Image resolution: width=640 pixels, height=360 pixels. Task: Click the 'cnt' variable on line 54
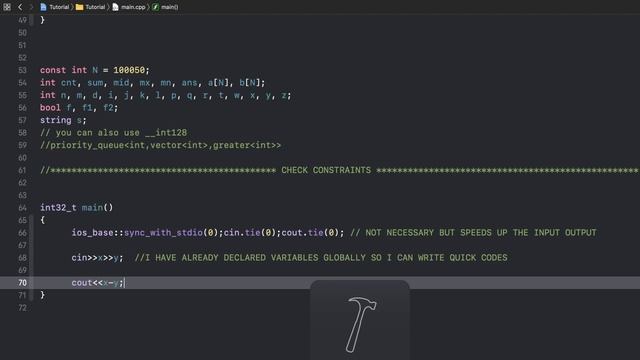point(69,83)
